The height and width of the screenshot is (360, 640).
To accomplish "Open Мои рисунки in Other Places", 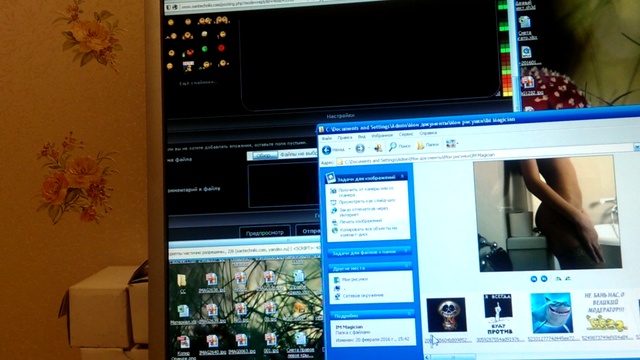I will [x=354, y=280].
